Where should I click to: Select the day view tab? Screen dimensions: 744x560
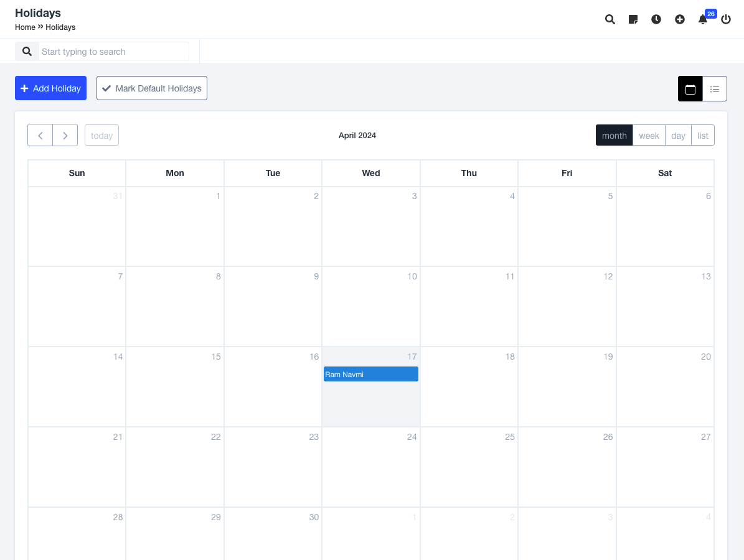coord(678,135)
